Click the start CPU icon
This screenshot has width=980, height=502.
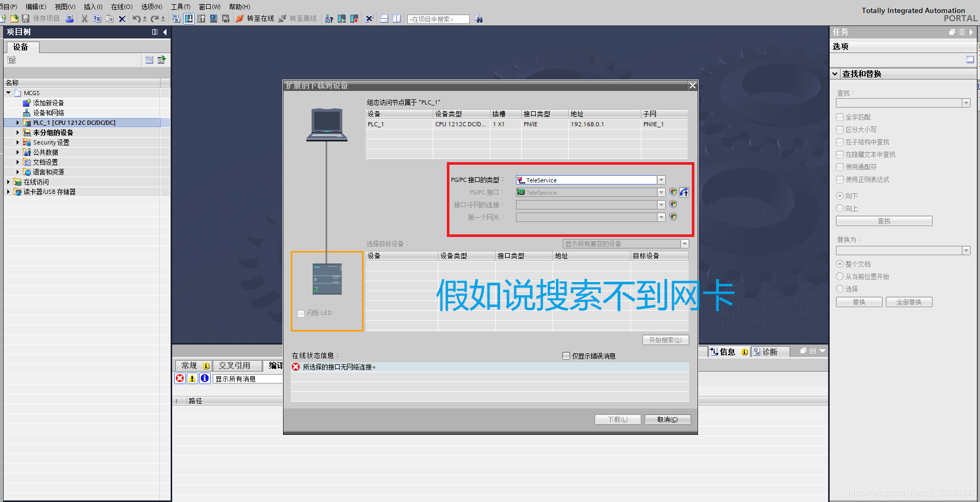342,19
